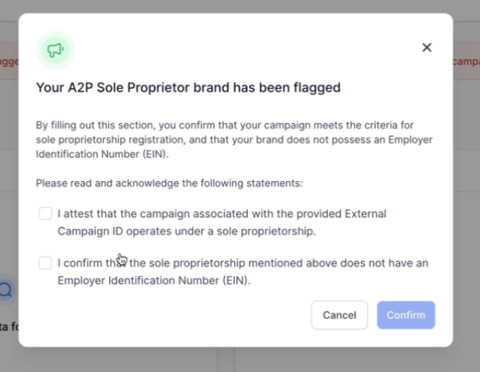Click the gray overlay over the page header

coord(240,6)
